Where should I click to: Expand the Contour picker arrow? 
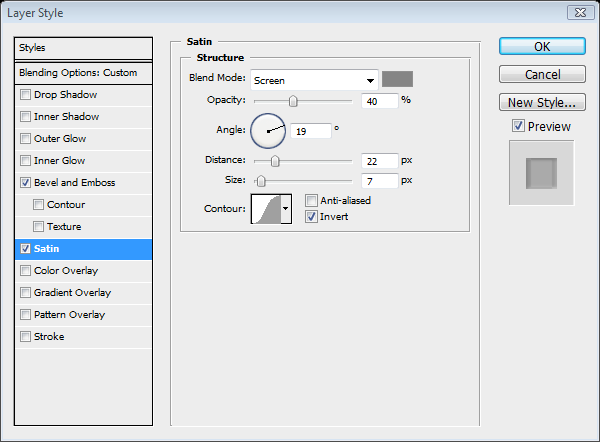pos(286,209)
